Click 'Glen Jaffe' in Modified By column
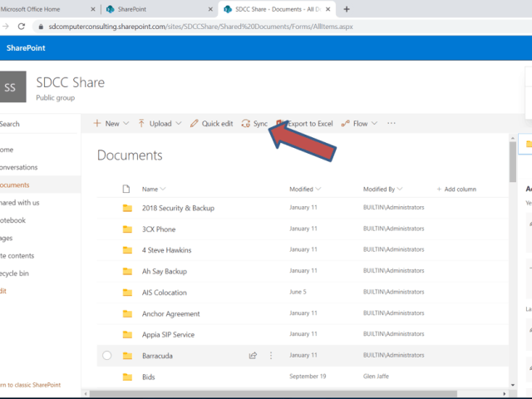This screenshot has width=532, height=399. (x=376, y=377)
